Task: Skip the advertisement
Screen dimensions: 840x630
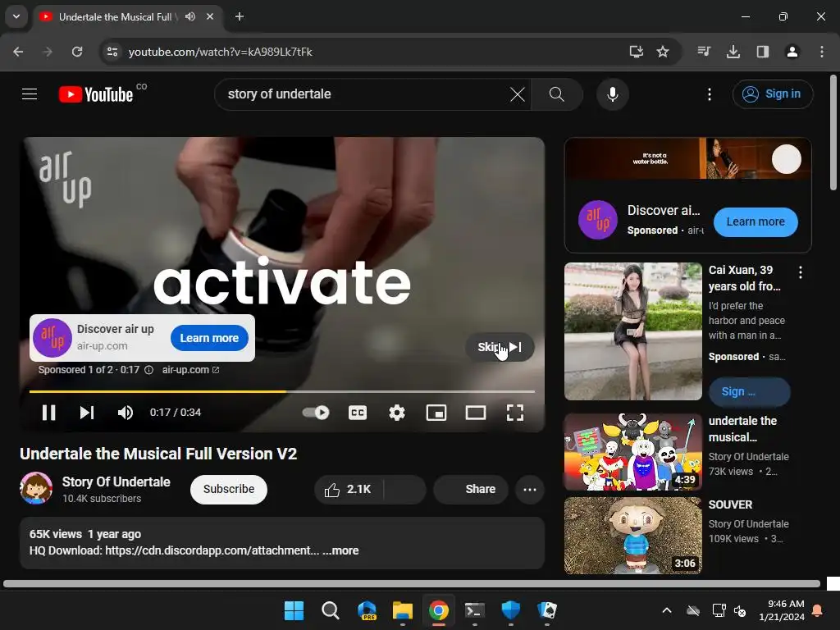Action: tap(500, 347)
